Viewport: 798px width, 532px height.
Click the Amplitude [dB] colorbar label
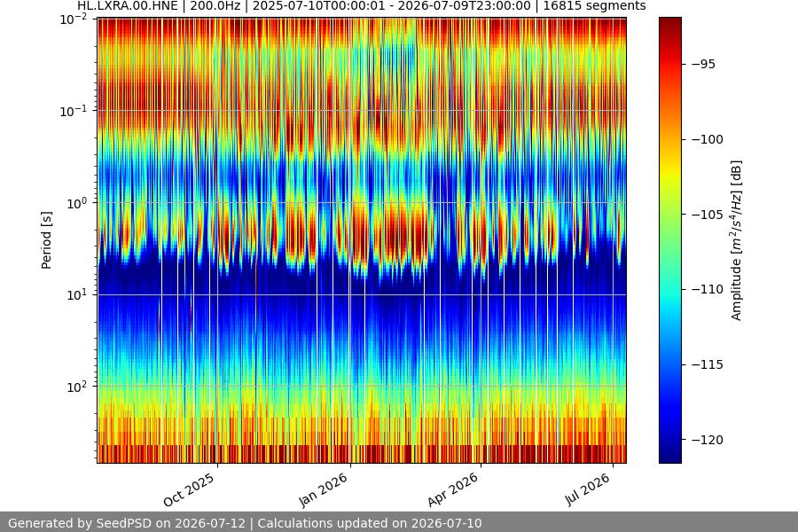(x=736, y=240)
